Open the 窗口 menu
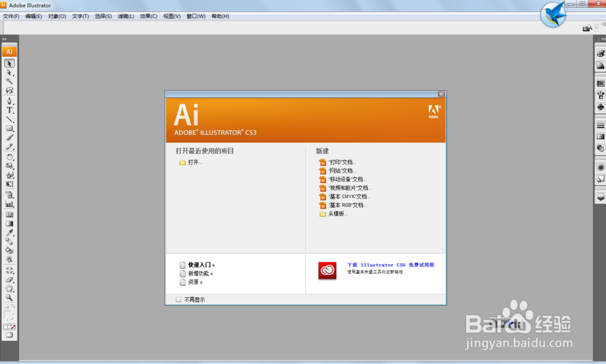Viewport: 606px width, 364px height. [195, 16]
